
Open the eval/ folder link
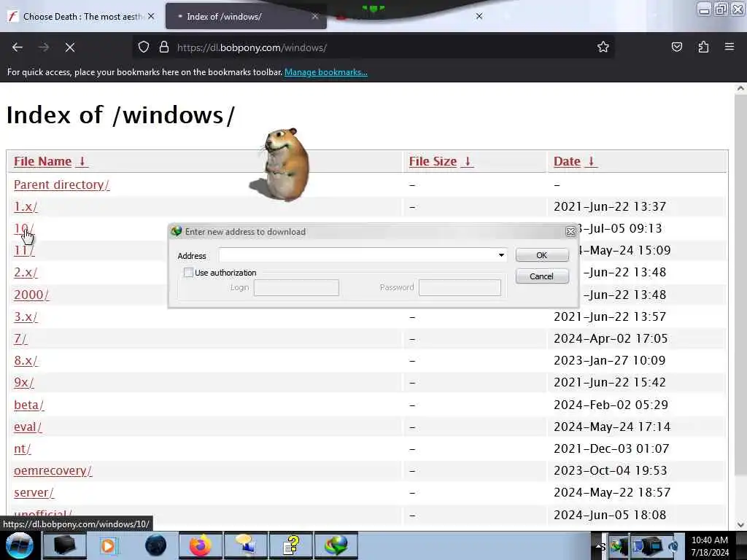28,427
